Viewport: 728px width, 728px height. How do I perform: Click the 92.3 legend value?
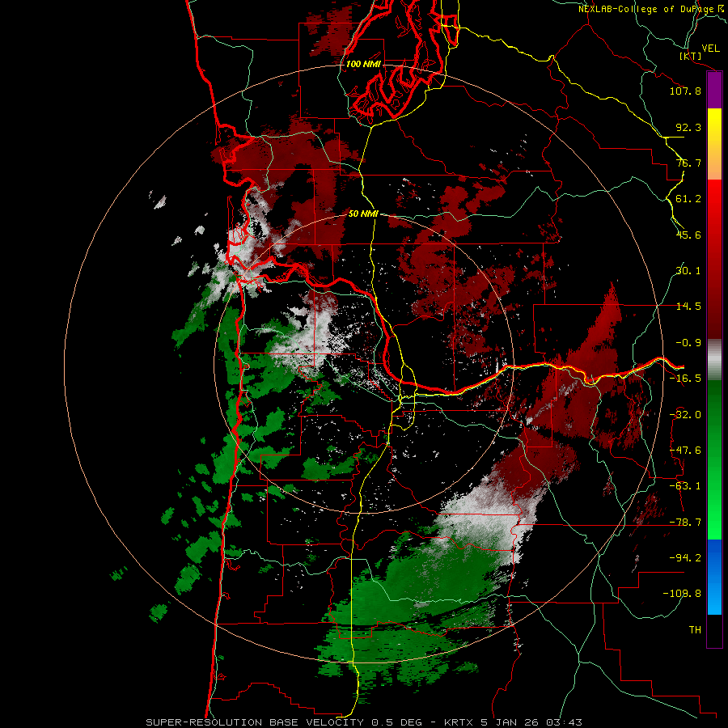point(688,127)
